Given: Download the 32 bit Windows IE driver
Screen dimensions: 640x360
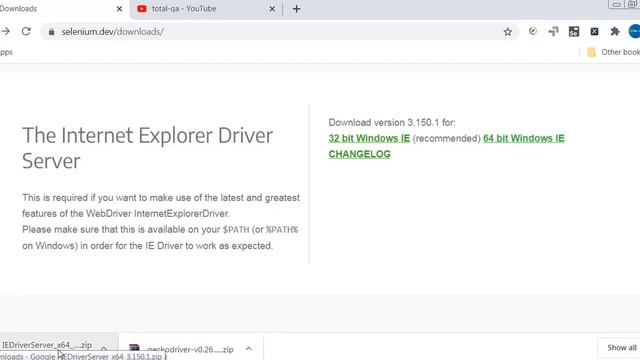Looking at the screenshot, I should tap(369, 138).
